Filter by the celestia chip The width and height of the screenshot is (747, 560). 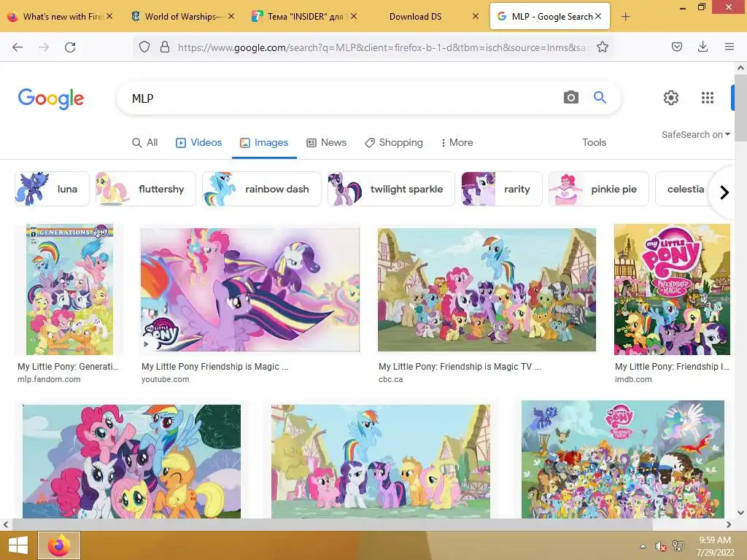tap(685, 189)
